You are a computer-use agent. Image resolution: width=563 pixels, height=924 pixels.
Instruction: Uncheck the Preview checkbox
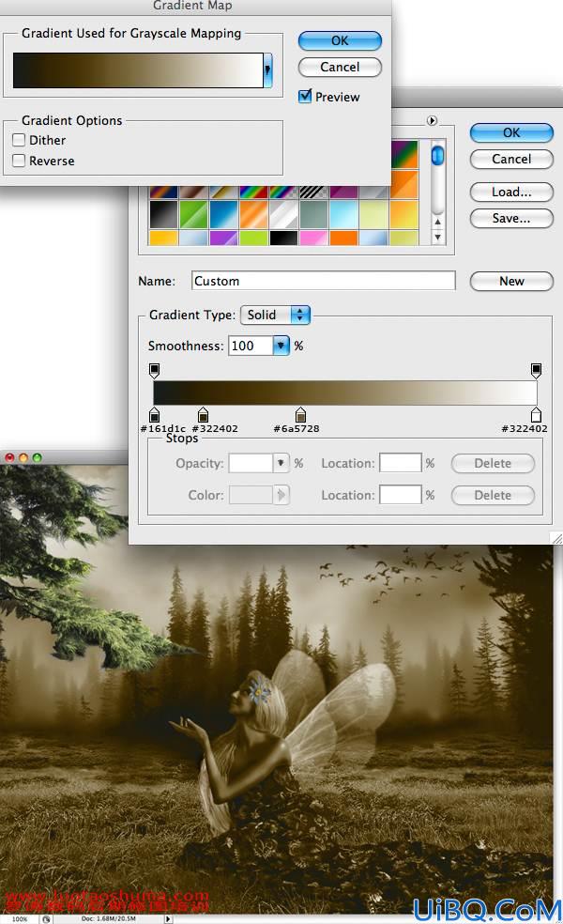[x=305, y=96]
